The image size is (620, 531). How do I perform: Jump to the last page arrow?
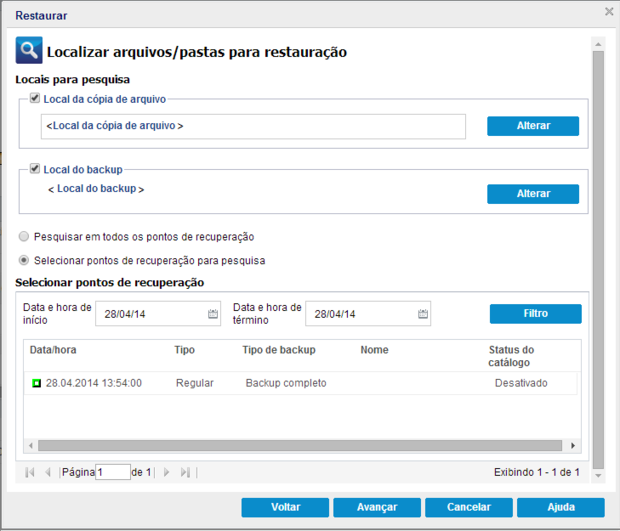(x=185, y=472)
